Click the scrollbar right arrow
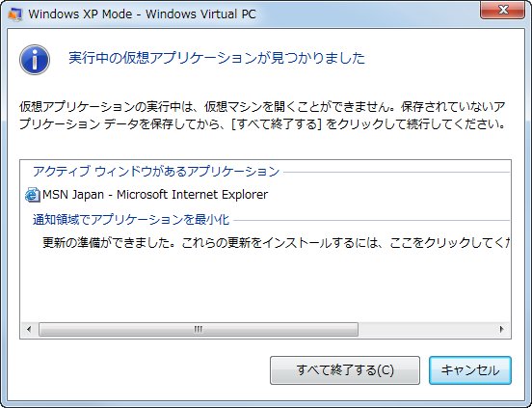Screen dimensions: 532x408 [x=501, y=329]
